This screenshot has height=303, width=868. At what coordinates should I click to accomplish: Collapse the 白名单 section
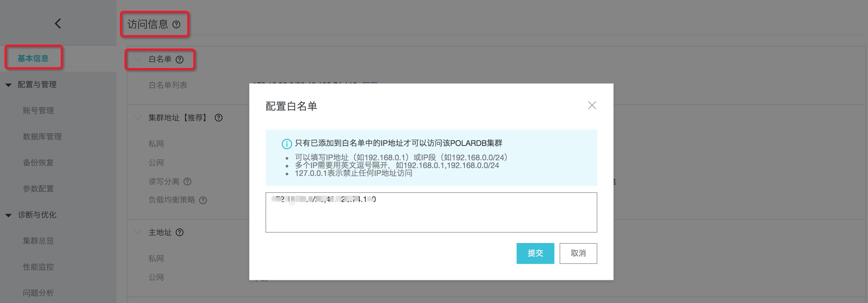pos(138,59)
